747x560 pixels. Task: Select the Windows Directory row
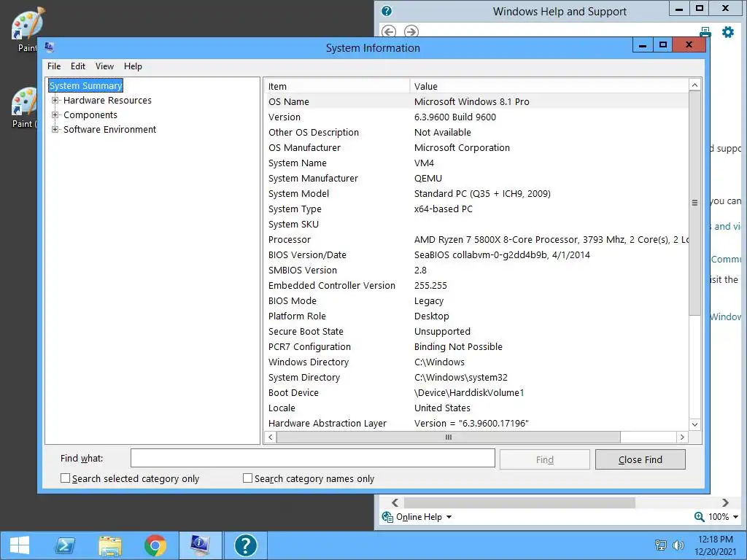[x=476, y=362]
